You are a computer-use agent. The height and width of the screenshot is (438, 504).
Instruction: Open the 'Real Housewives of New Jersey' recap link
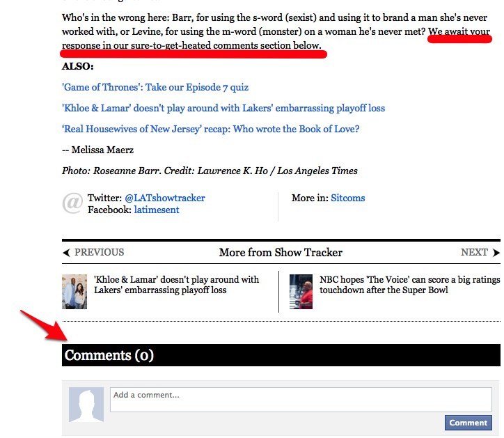coord(210,130)
